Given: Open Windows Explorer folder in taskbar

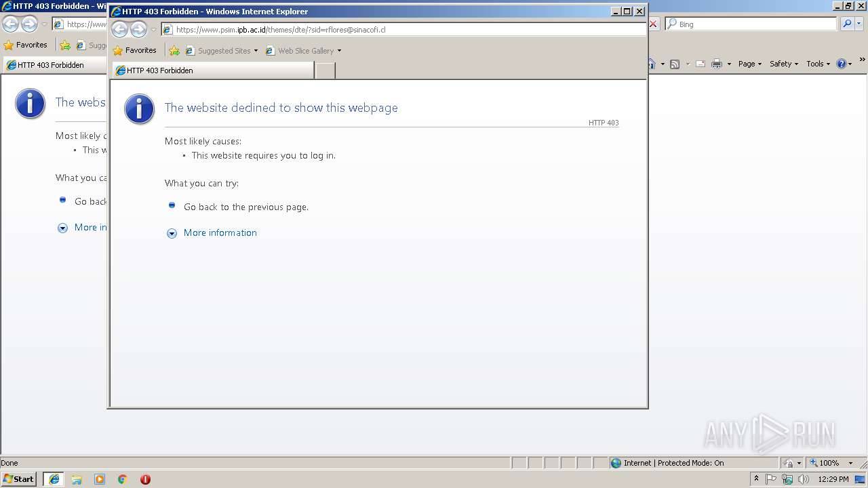Looking at the screenshot, I should tap(77, 479).
